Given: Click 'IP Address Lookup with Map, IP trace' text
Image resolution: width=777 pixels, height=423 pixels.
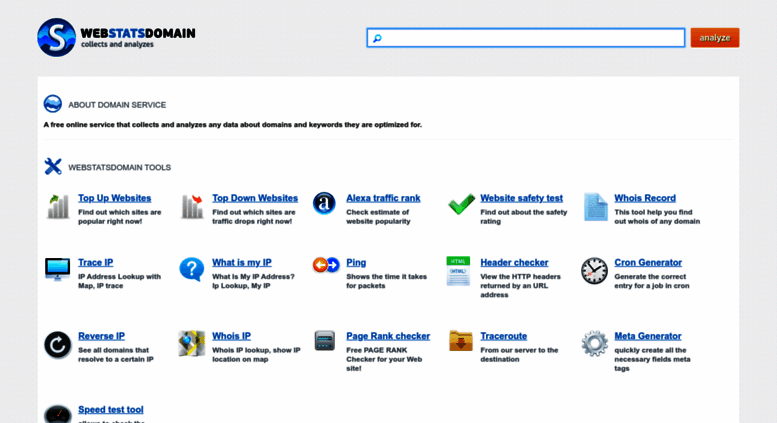Looking at the screenshot, I should coord(119,281).
